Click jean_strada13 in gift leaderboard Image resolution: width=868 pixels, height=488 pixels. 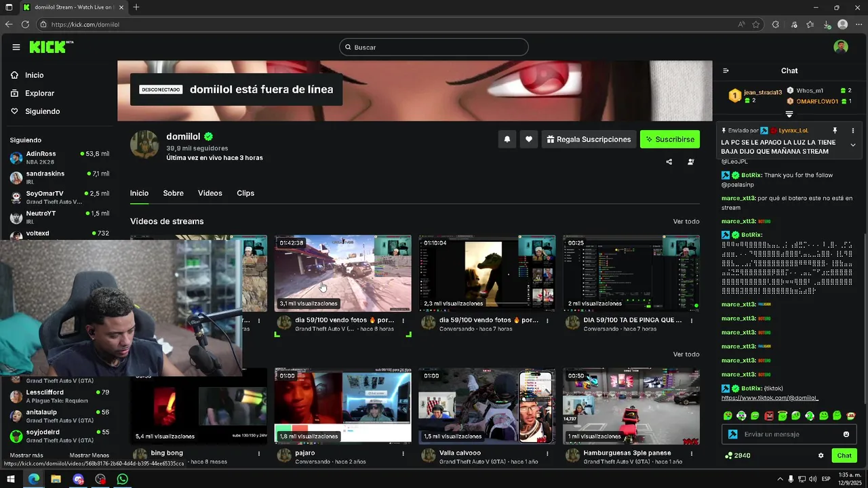762,92
